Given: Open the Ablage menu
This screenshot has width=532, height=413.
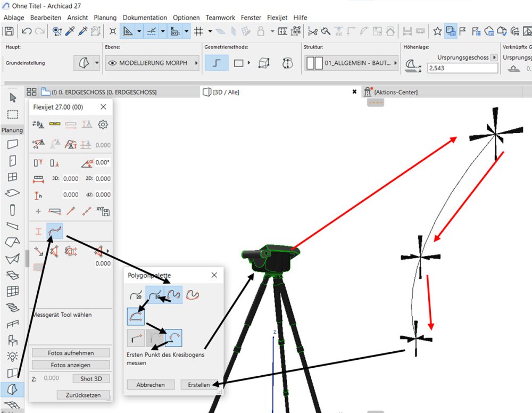Looking at the screenshot, I should tap(14, 18).
